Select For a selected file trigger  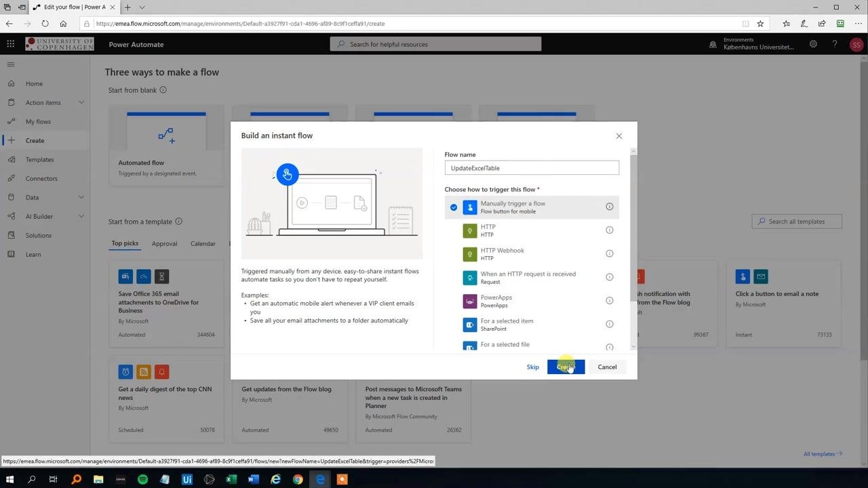(532, 344)
